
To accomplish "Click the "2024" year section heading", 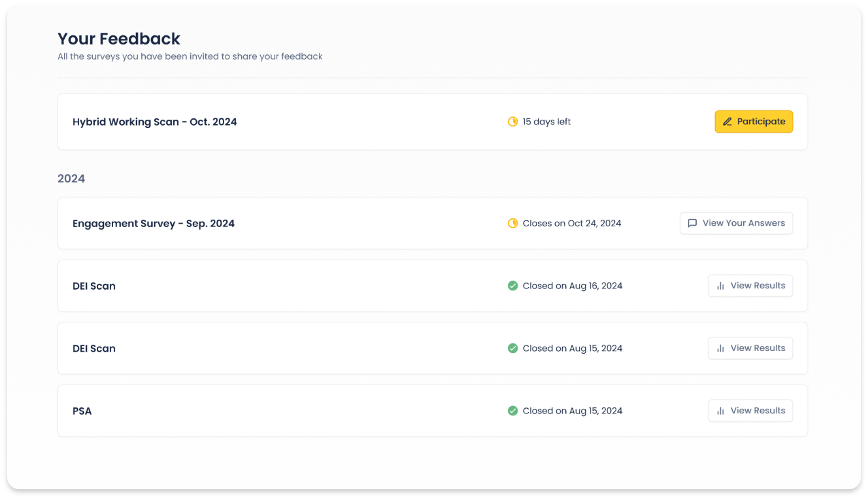I will (71, 179).
